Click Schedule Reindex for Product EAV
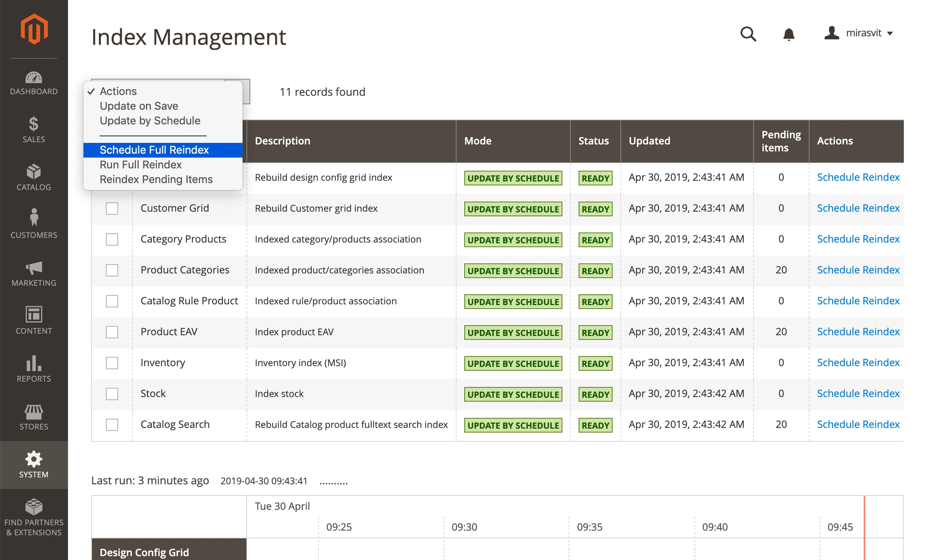927x560 pixels. 858,331
